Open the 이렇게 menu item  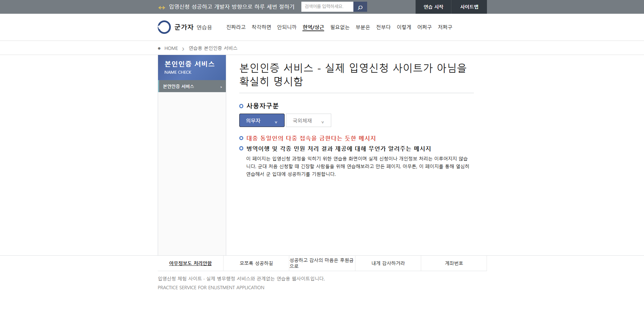pos(404,27)
